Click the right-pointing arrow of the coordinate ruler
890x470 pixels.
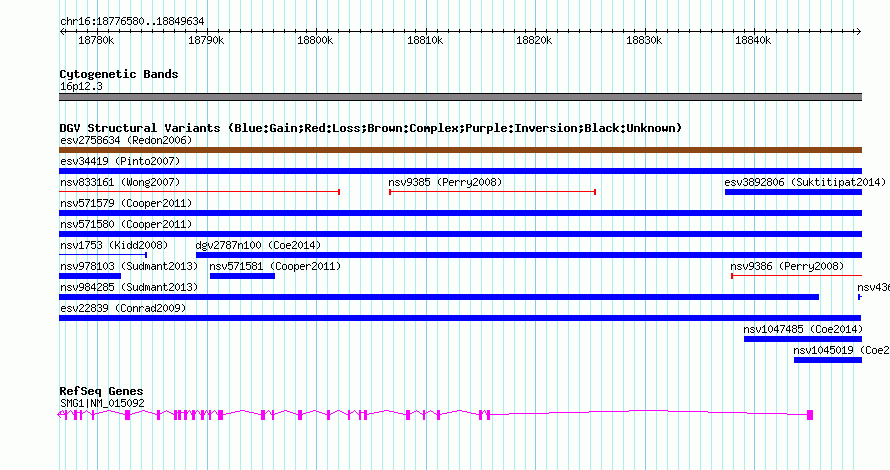pos(858,32)
